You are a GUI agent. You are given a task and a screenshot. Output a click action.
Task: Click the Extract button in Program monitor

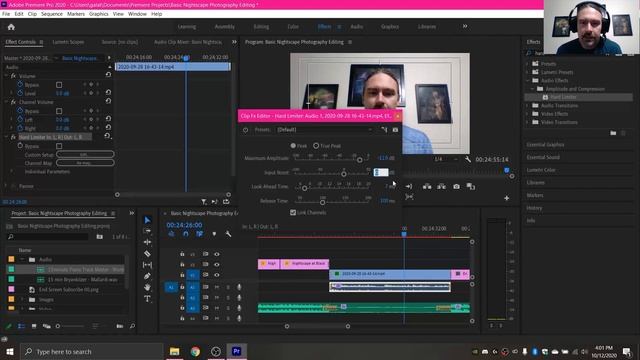pyautogui.click(x=442, y=187)
